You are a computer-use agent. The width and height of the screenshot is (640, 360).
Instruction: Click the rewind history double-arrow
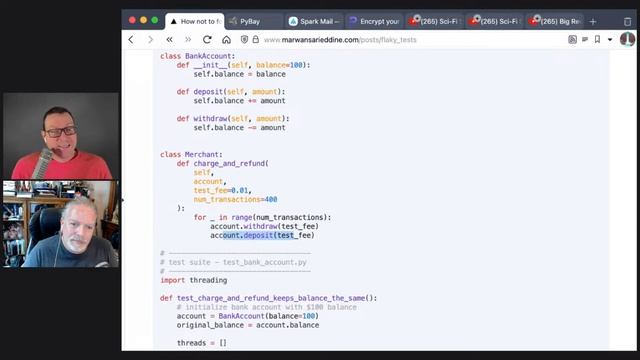pyautogui.click(x=169, y=40)
